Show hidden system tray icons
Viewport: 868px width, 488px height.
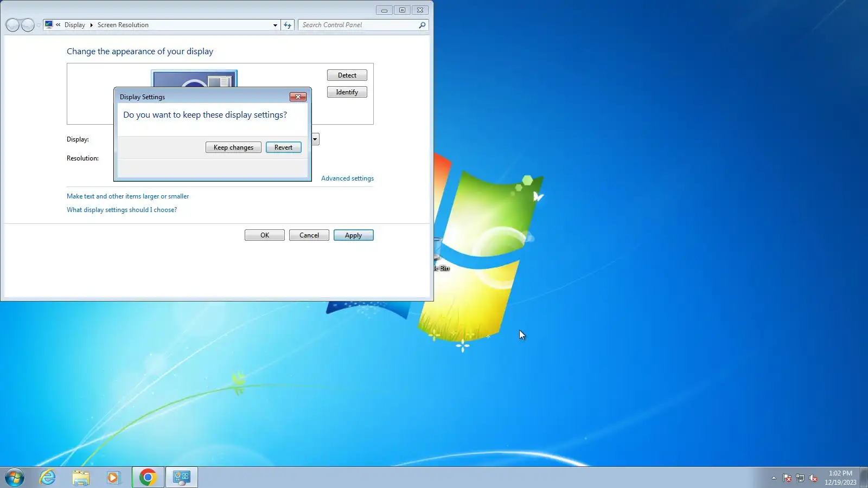774,478
